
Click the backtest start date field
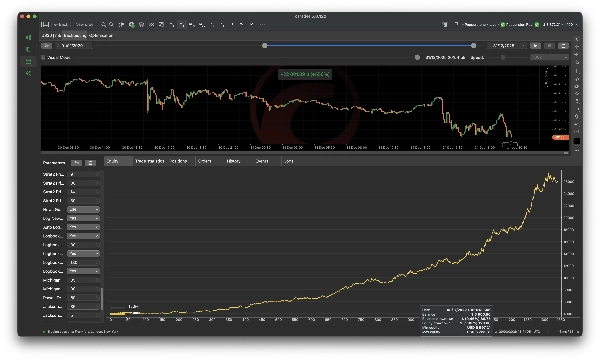tap(73, 46)
